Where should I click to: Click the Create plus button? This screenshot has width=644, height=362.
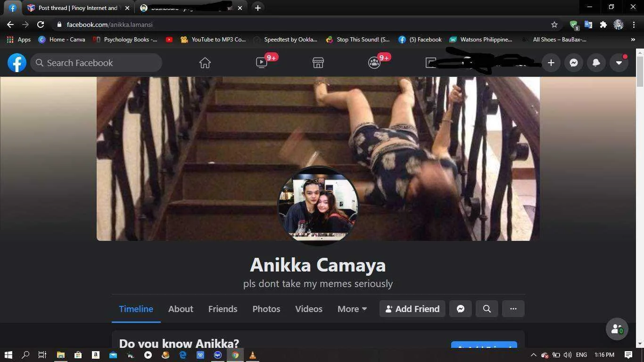pos(551,63)
